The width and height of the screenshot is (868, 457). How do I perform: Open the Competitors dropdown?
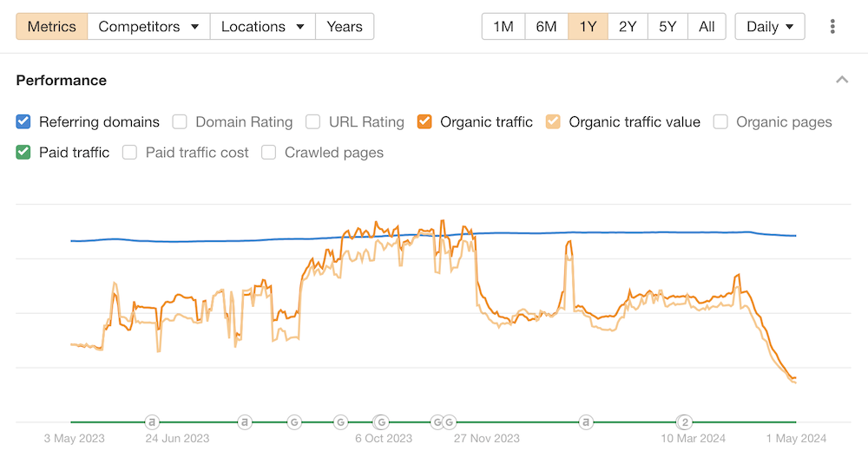148,27
